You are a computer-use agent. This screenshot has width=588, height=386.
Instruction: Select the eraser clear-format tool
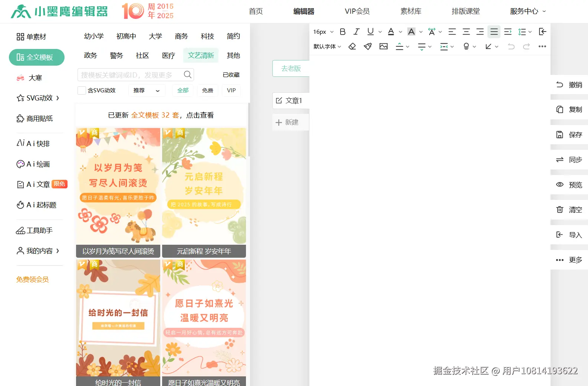coord(352,46)
